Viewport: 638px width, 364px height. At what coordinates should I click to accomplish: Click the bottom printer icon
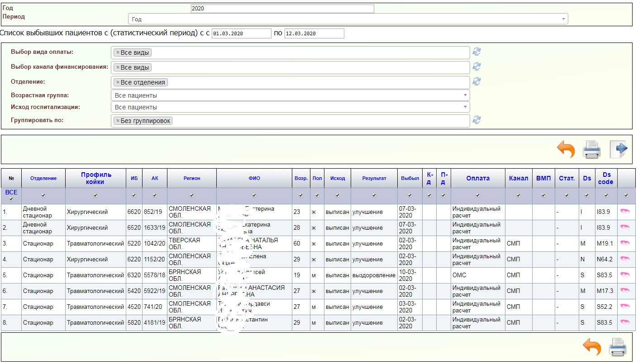click(x=617, y=347)
